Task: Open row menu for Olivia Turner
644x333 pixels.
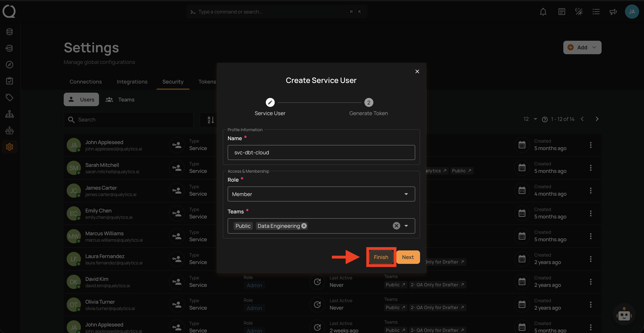Action: [591, 304]
